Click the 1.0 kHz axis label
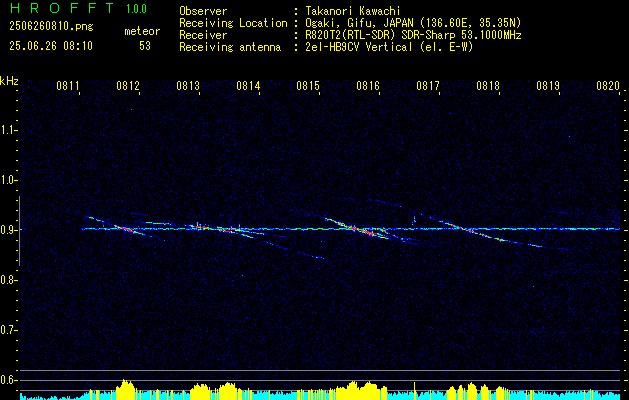Viewport: 629px width, 400px height. [x=8, y=180]
